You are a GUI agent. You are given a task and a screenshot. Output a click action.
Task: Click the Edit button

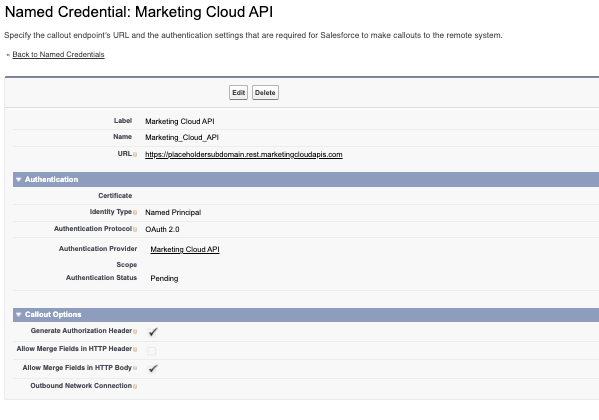(x=238, y=92)
